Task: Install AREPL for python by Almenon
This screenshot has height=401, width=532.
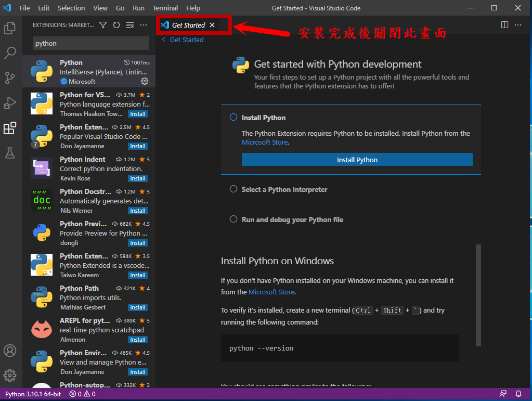Action: 137,340
